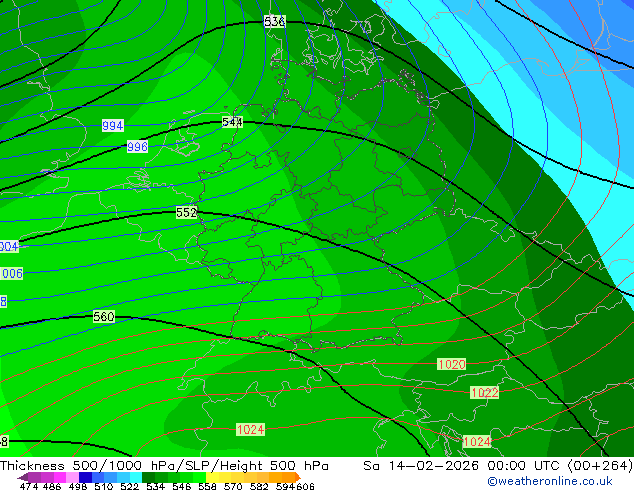Screen dimensions: 634x490
Task: Click the blue 994 isobar label
Action: (112, 126)
